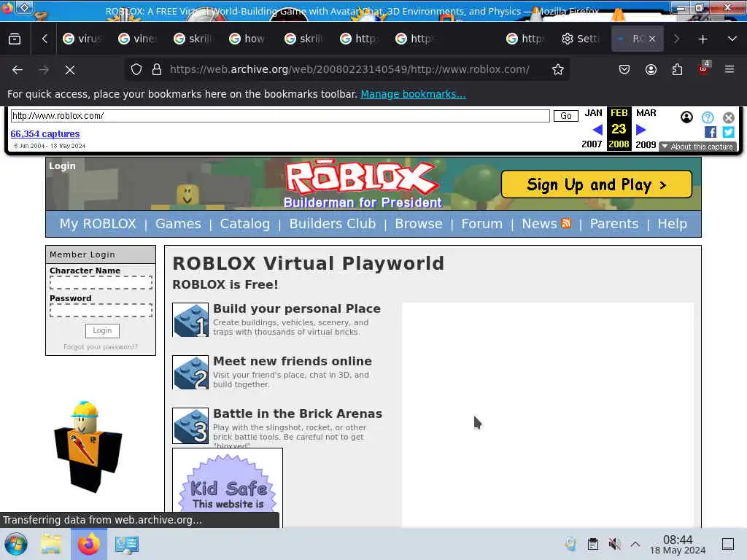The height and width of the screenshot is (560, 747).
Task: Close the Wayback toolbar
Action: pyautogui.click(x=729, y=117)
